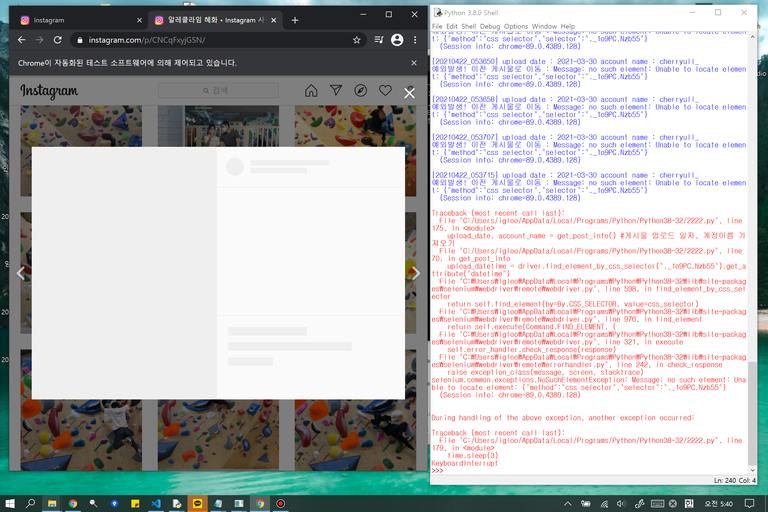Open Sticky Notes from the taskbar

(135, 503)
